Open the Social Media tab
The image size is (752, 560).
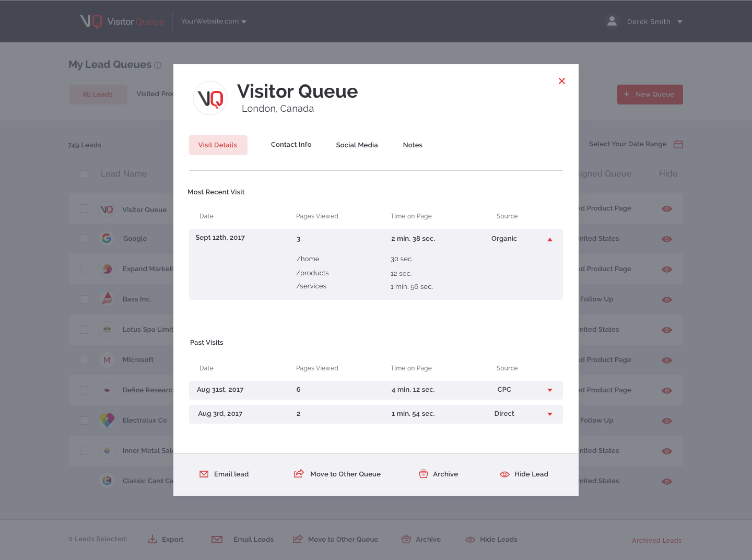click(x=357, y=145)
